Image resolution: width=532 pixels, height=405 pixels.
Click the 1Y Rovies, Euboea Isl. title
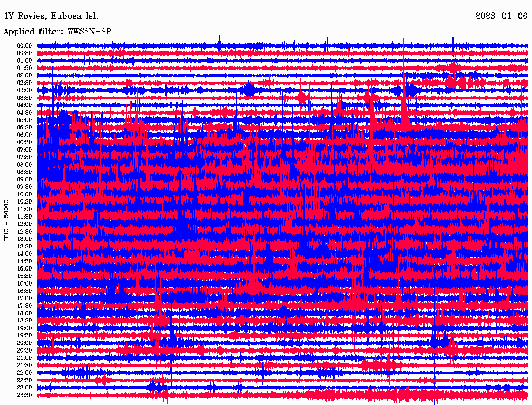click(51, 16)
